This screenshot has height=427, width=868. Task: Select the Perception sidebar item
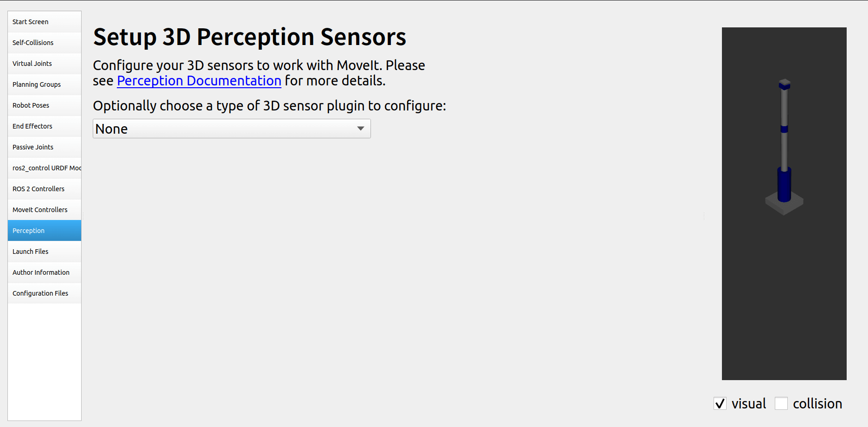pyautogui.click(x=44, y=231)
